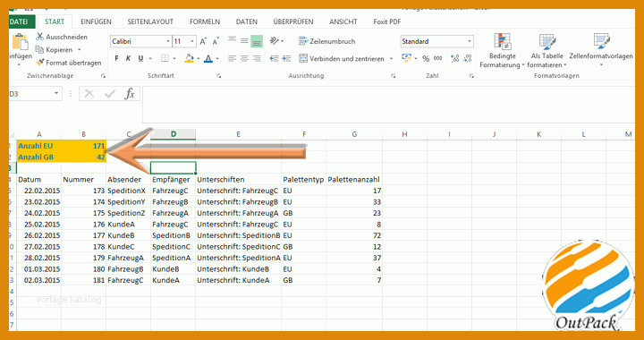644x340 pixels.
Task: Open the Ausrichtung dialog launcher
Action: tap(393, 75)
